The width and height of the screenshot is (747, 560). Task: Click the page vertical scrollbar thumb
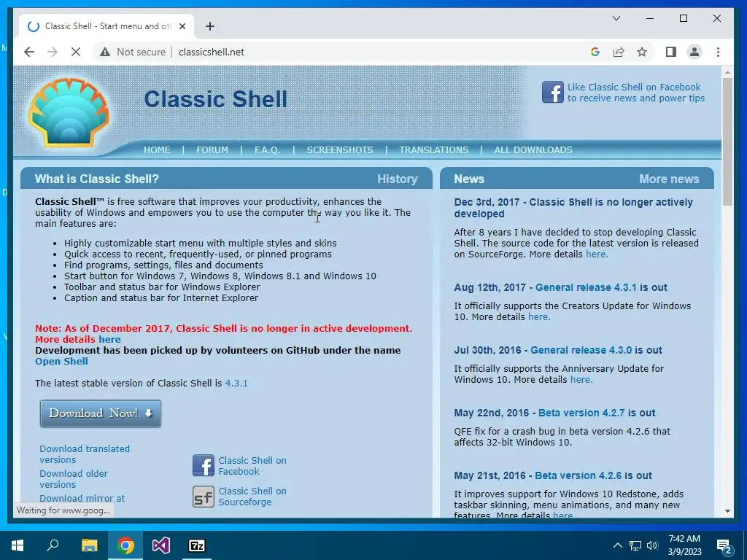[727, 142]
